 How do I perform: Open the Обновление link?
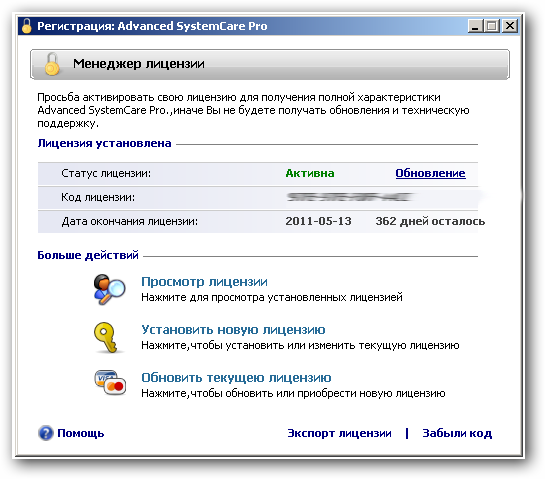click(430, 173)
